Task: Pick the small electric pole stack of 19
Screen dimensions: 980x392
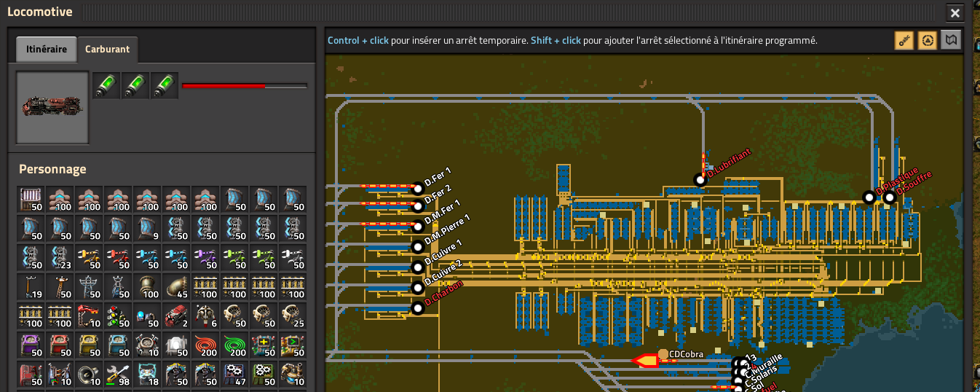Action: 31,287
